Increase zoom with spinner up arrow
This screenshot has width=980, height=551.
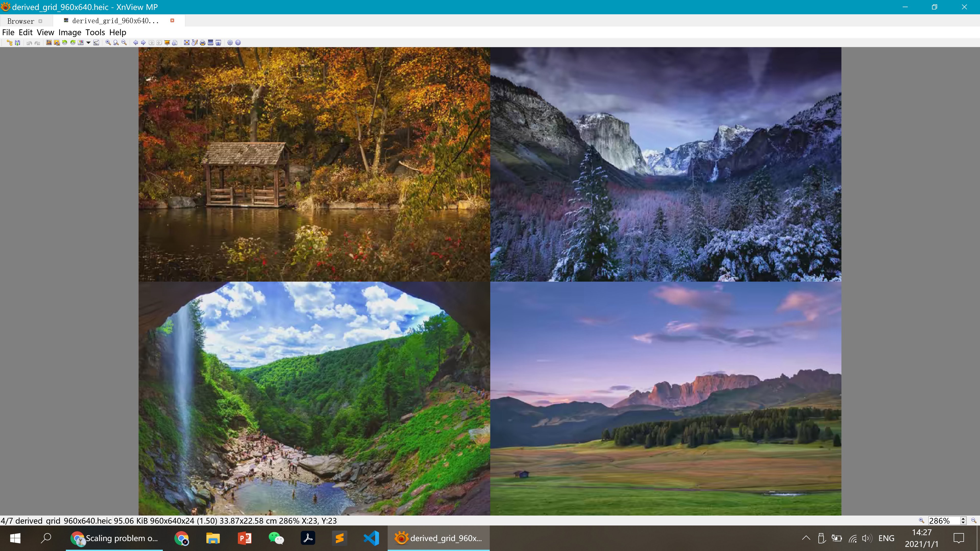(x=963, y=519)
